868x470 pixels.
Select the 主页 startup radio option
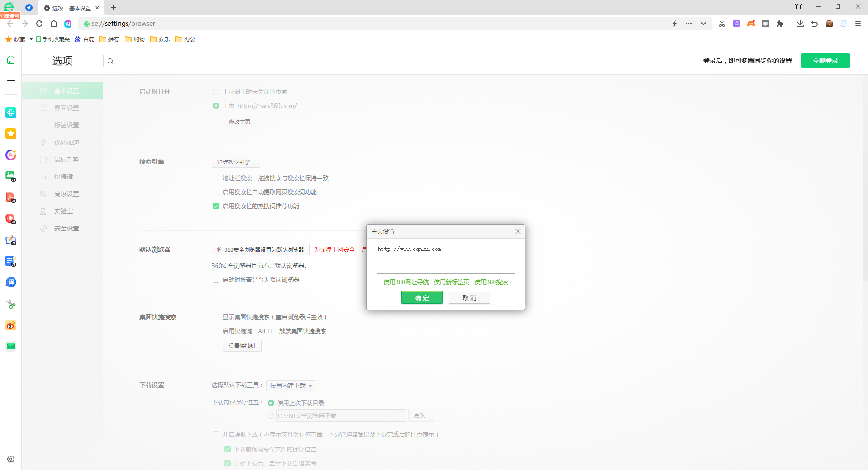pyautogui.click(x=216, y=106)
